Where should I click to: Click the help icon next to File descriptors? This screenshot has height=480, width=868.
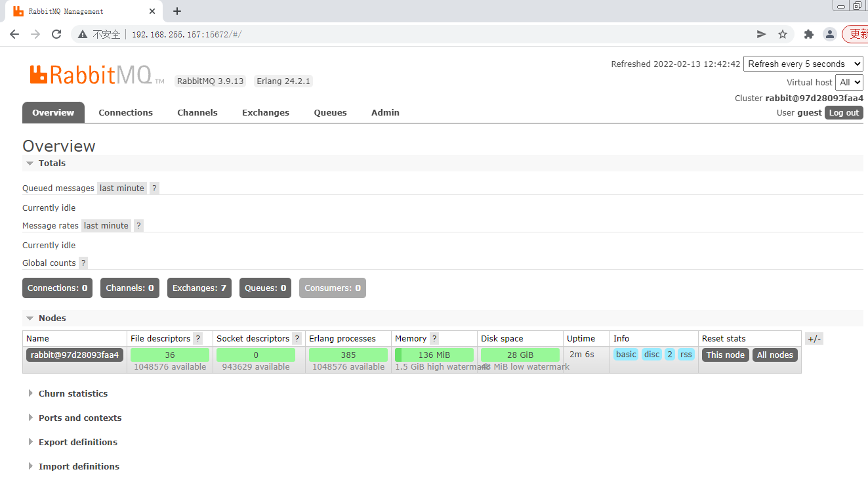coord(198,339)
